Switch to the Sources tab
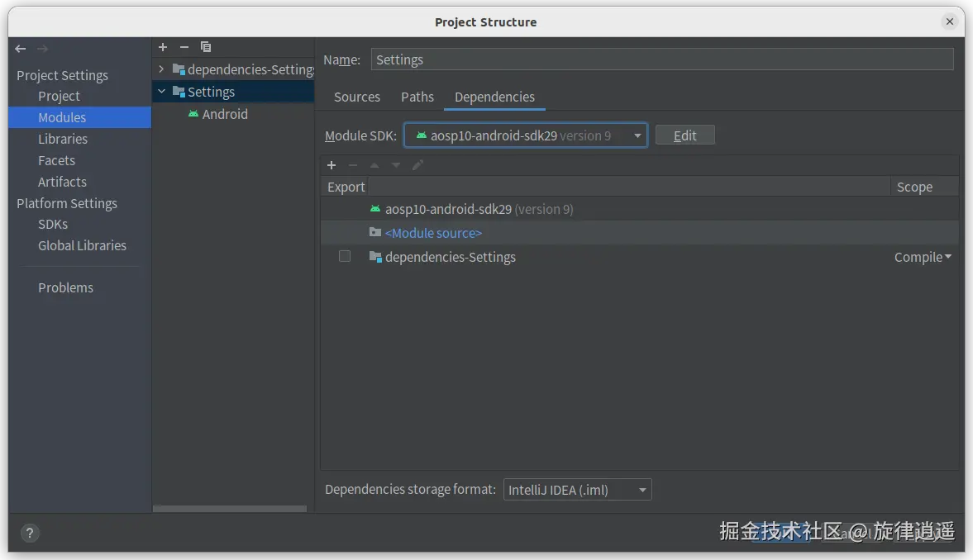The height and width of the screenshot is (560, 973). pos(357,97)
